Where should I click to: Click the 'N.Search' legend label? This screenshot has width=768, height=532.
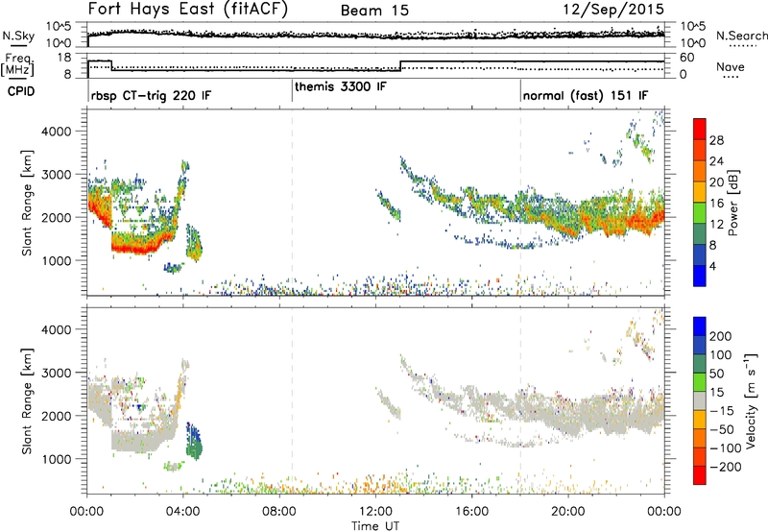coord(741,36)
